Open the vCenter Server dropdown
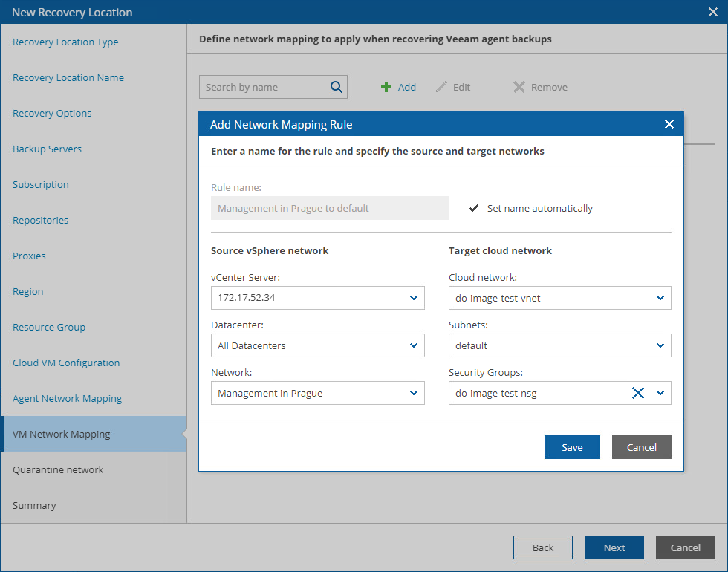This screenshot has width=728, height=572. 414,298
